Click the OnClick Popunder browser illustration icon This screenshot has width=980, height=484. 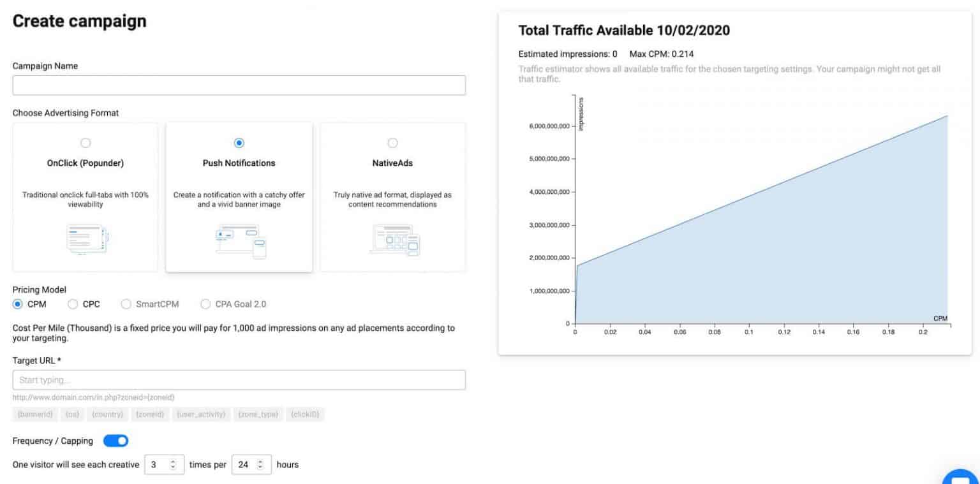pyautogui.click(x=87, y=239)
